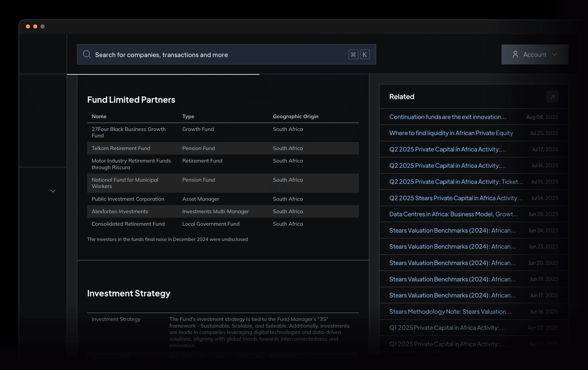
Task: Select the Type column header
Action: pyautogui.click(x=188, y=117)
